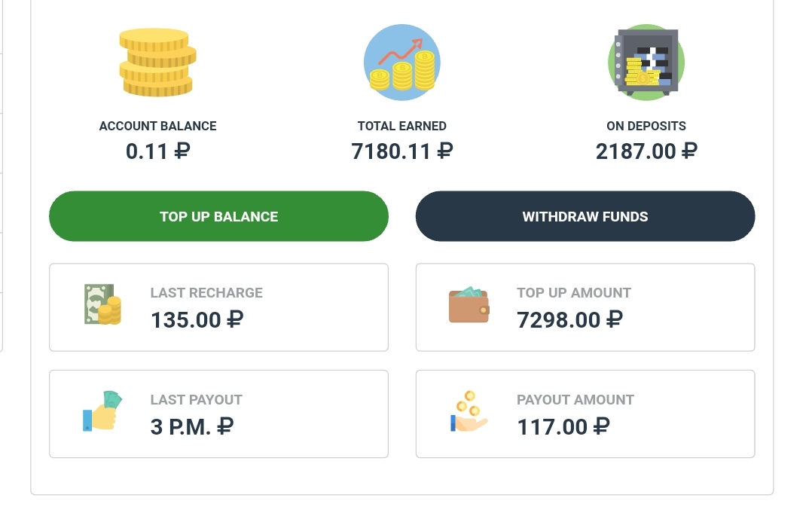Image resolution: width=812 pixels, height=519 pixels.
Task: Select the On Deposits label
Action: click(646, 126)
